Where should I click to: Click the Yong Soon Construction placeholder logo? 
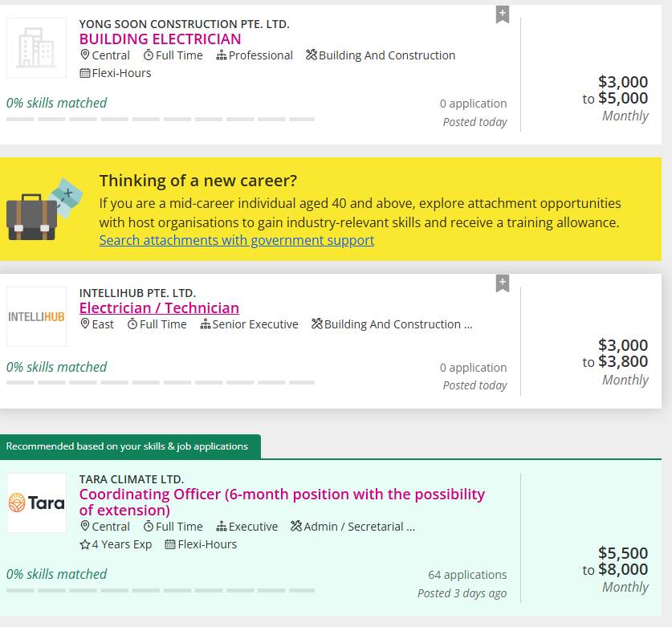(36, 48)
